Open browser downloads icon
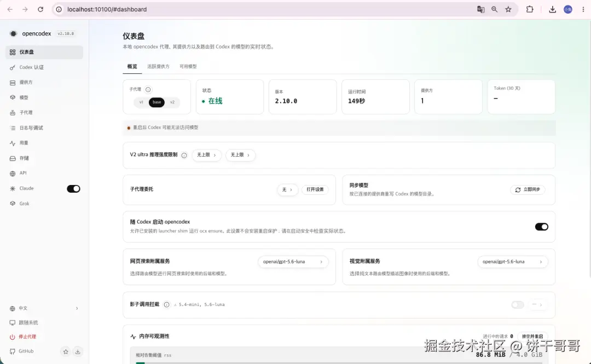Image resolution: width=591 pixels, height=364 pixels. tap(553, 9)
